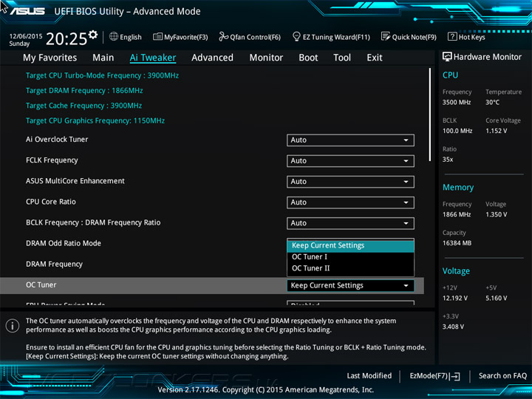
Task: Click the ASUS logo
Action: [x=27, y=11]
